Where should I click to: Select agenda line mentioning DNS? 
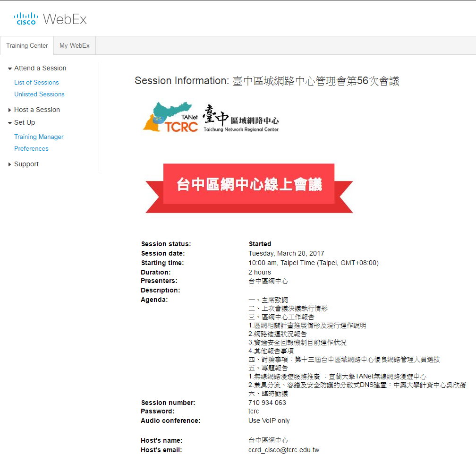[357, 385]
